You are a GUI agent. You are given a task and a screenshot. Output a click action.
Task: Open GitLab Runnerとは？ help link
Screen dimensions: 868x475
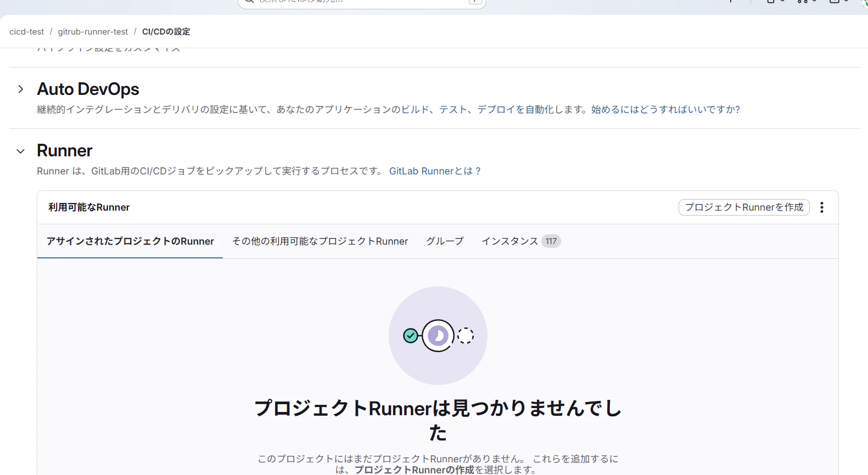coord(435,171)
